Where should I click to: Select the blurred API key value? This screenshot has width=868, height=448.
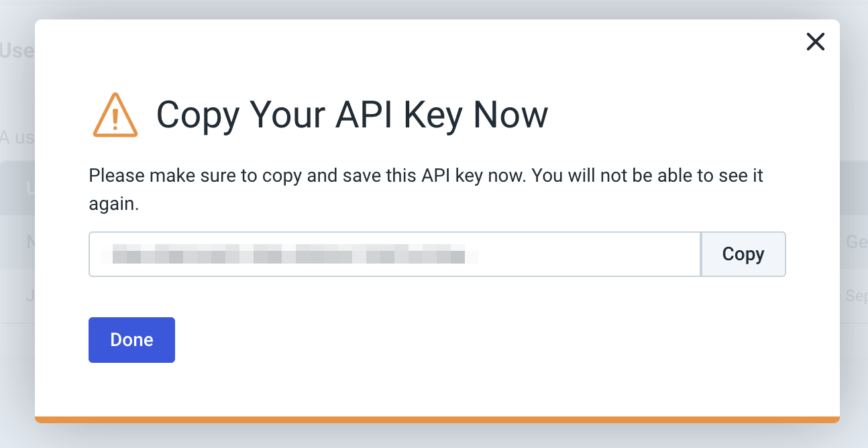(x=288, y=255)
